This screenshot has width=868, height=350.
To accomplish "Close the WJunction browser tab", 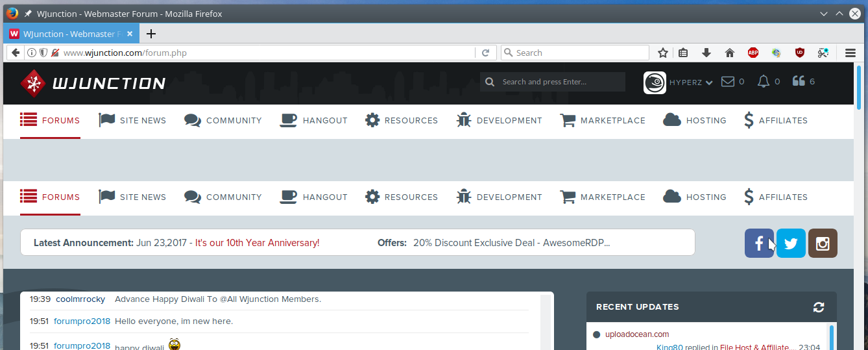I will point(130,34).
